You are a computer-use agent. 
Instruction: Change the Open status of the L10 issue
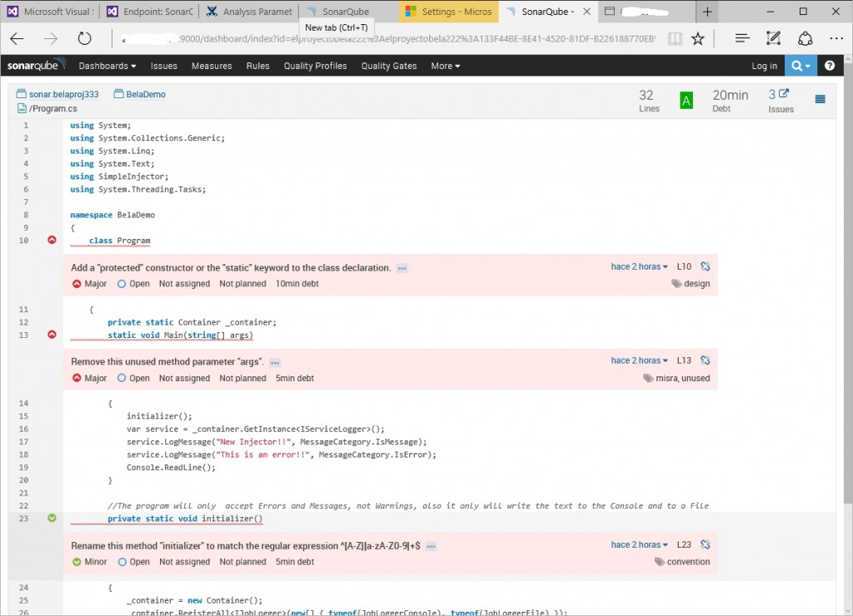pyautogui.click(x=134, y=283)
